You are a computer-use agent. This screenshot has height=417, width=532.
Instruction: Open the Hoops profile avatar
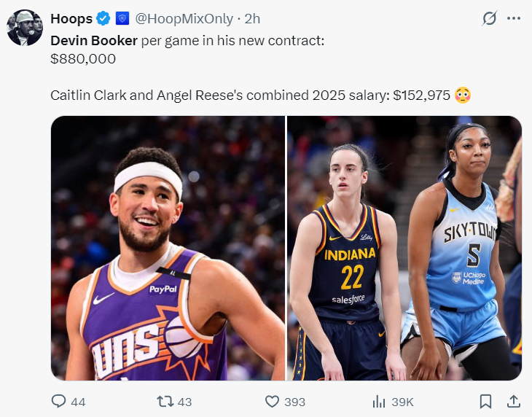click(25, 28)
